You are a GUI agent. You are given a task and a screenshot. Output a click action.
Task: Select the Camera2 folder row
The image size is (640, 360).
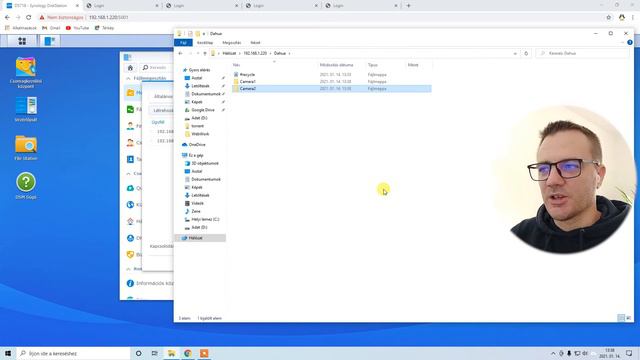(x=332, y=89)
